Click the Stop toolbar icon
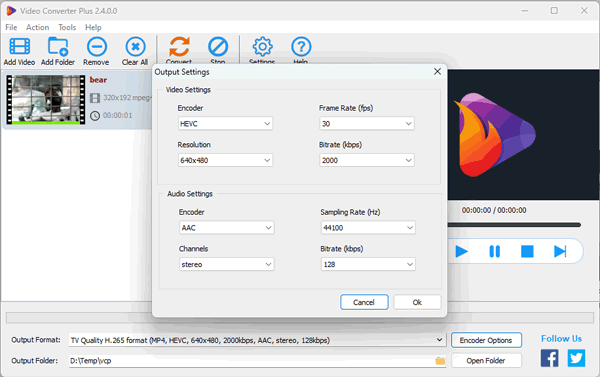600x377 pixels. pos(218,47)
